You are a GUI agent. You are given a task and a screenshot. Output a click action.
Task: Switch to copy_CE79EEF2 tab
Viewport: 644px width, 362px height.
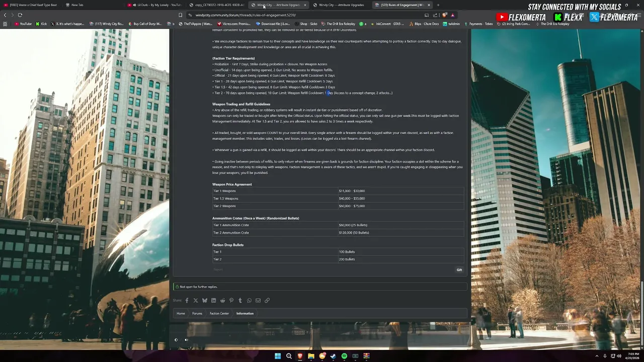click(x=216, y=5)
